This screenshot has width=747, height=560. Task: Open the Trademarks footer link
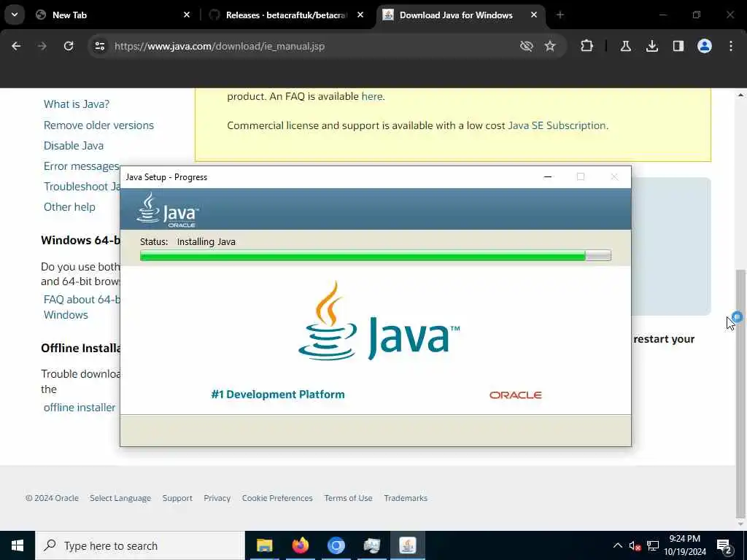pos(406,498)
